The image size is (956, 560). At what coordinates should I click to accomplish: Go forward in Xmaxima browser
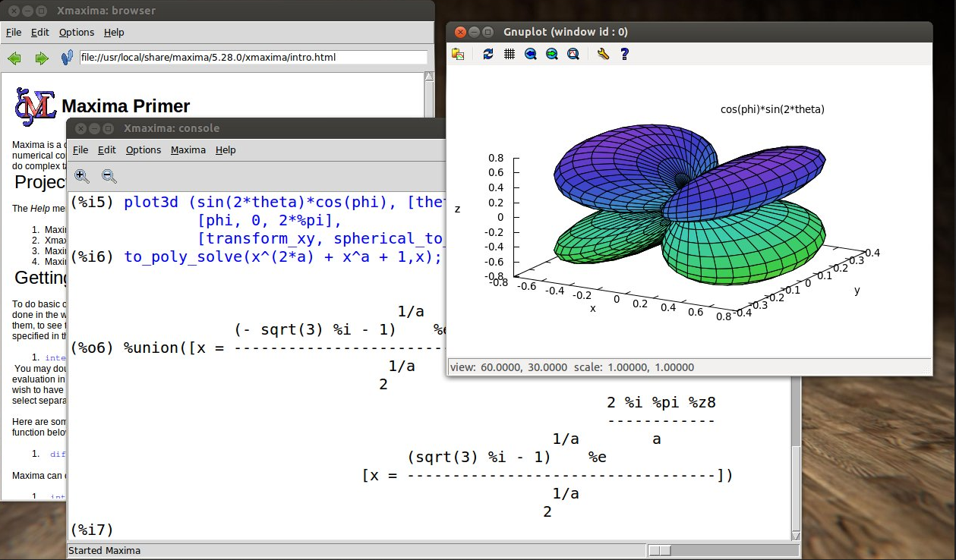[x=42, y=58]
